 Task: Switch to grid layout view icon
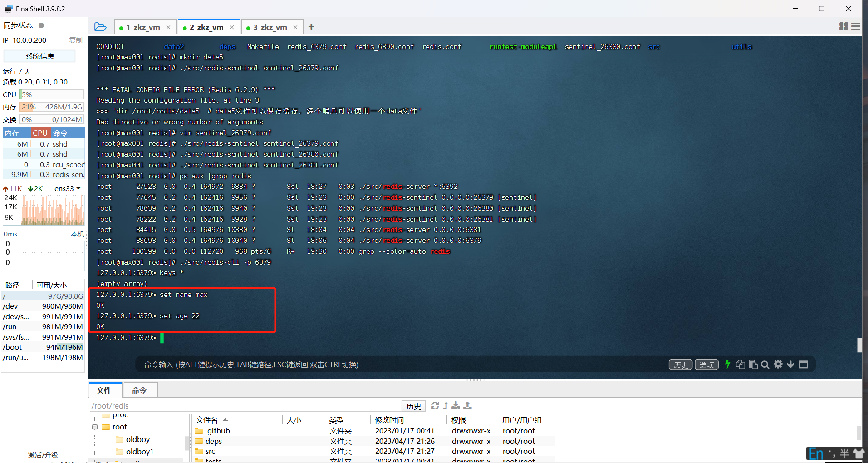click(x=843, y=27)
